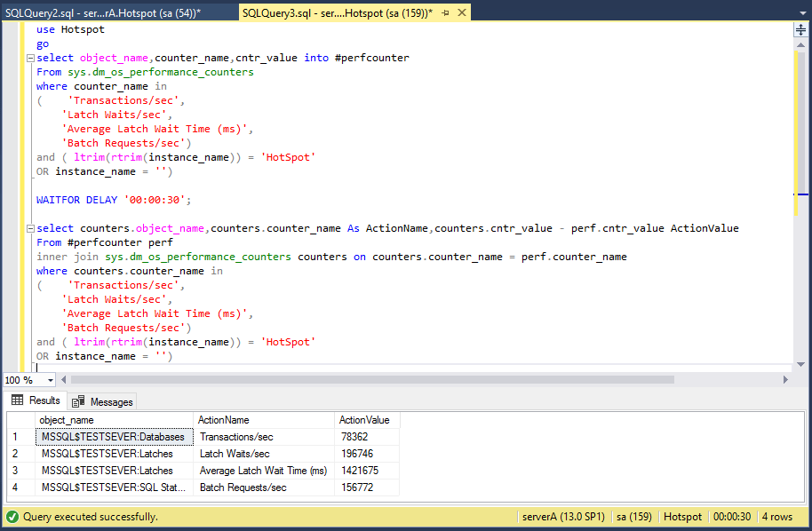Click the green query success checkmark icon

click(x=10, y=516)
